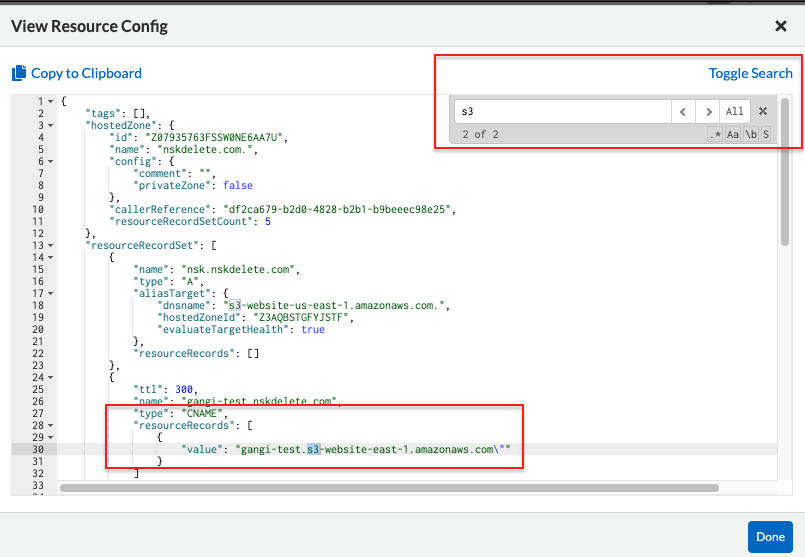Click the vertical scrollbar of the editor
This screenshot has width=805, height=557.
click(785, 170)
